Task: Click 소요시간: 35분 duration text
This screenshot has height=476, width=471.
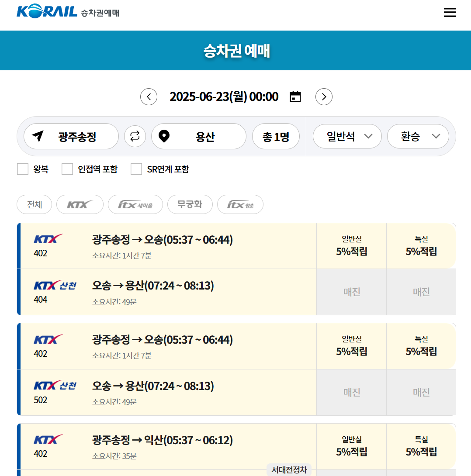Action: (x=114, y=456)
